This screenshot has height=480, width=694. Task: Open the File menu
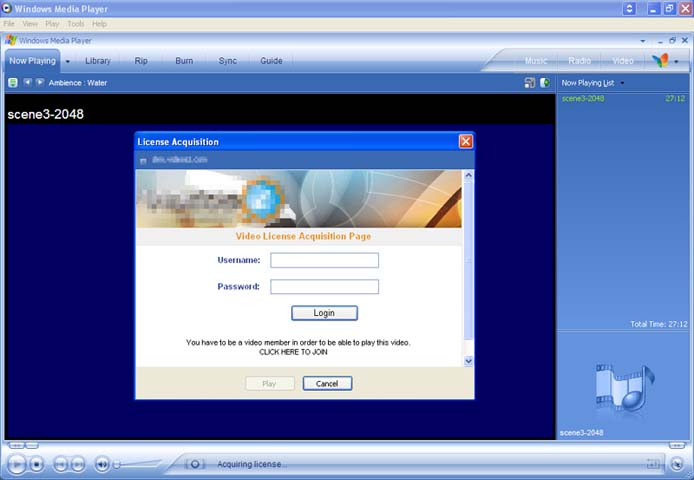coord(9,24)
